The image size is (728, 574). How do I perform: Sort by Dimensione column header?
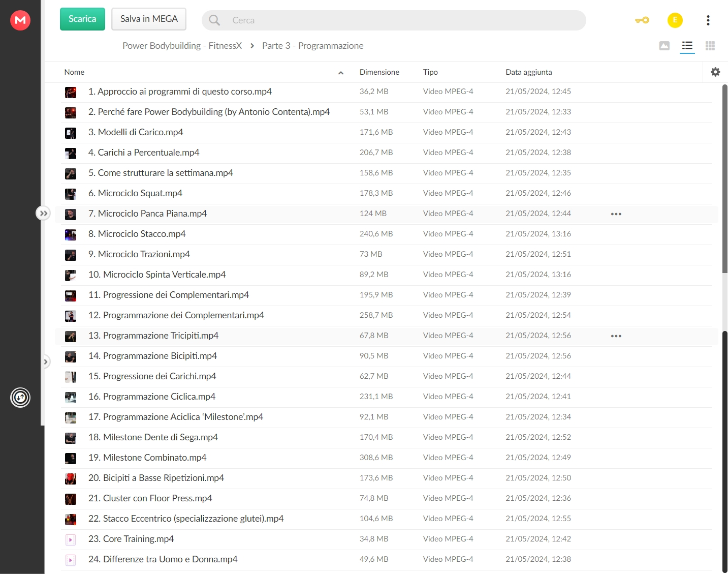tap(379, 72)
